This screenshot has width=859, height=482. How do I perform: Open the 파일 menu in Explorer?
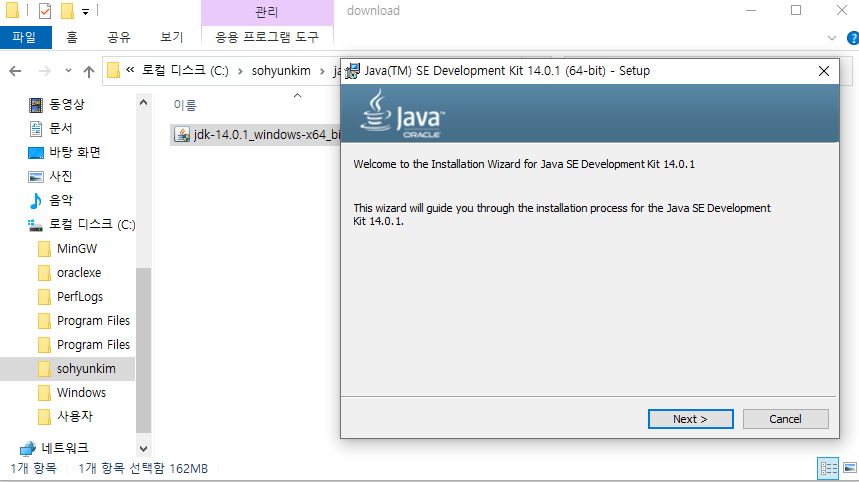[x=25, y=37]
